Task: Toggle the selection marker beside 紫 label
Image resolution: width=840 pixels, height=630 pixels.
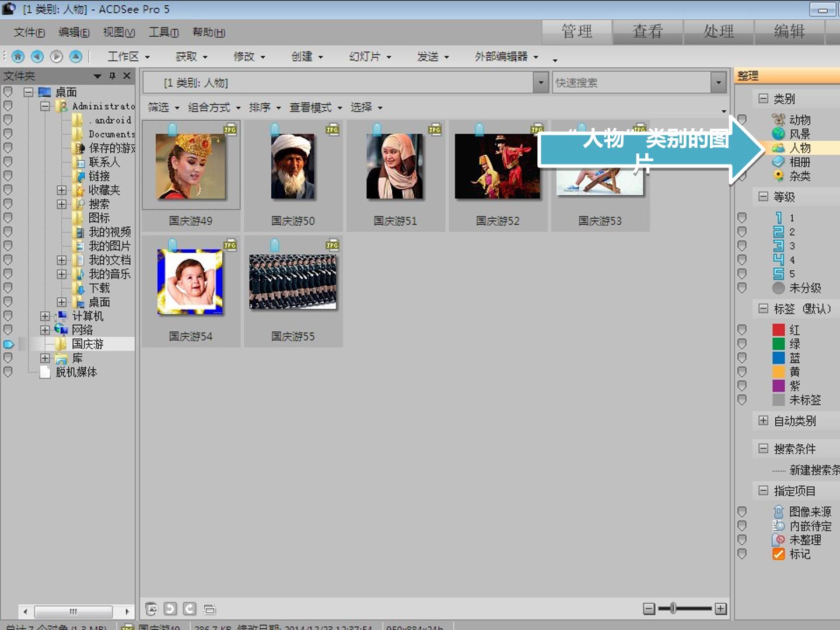Action: [742, 386]
